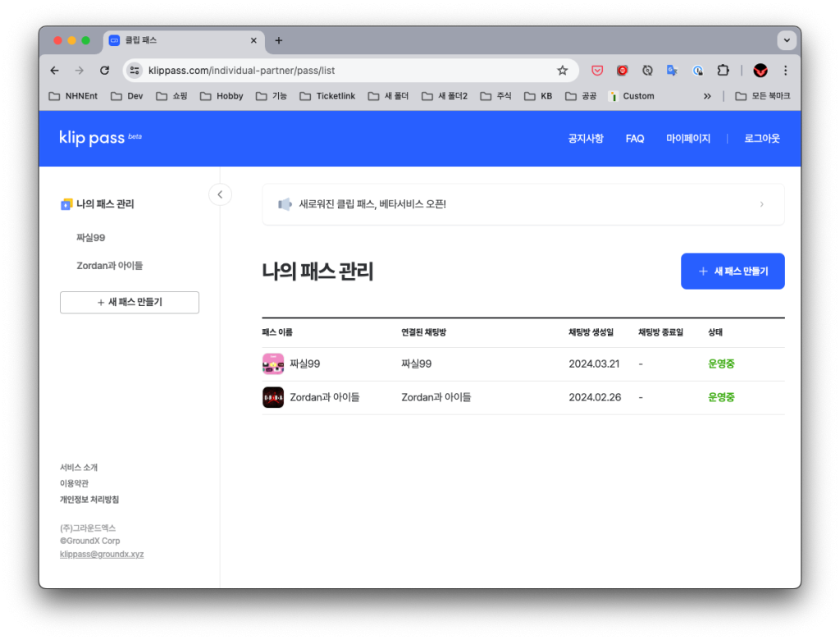This screenshot has height=640, width=840.
Task: Open 기능 bookmark folder
Action: 271,96
